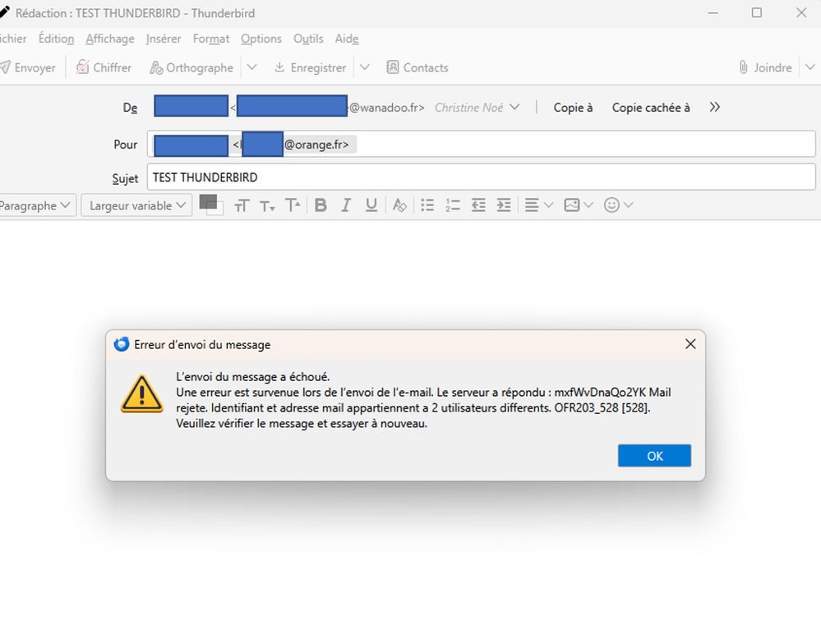This screenshot has width=821, height=644.
Task: Maximize the Thunderbird compose window
Action: click(757, 12)
